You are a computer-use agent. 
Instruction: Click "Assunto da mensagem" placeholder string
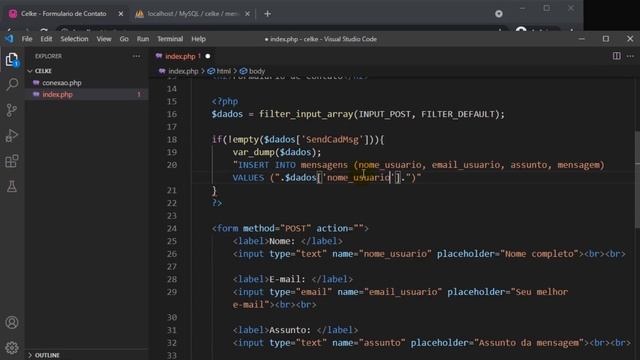tap(529, 343)
